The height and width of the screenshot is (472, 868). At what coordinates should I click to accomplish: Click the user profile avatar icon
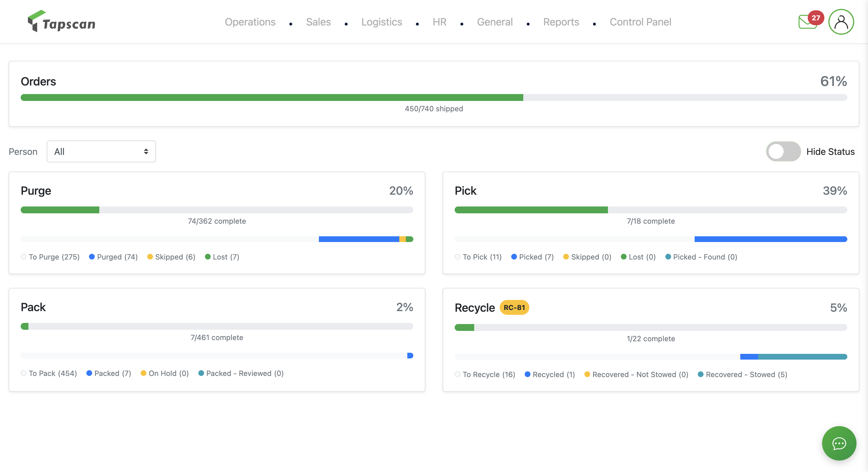pyautogui.click(x=841, y=22)
